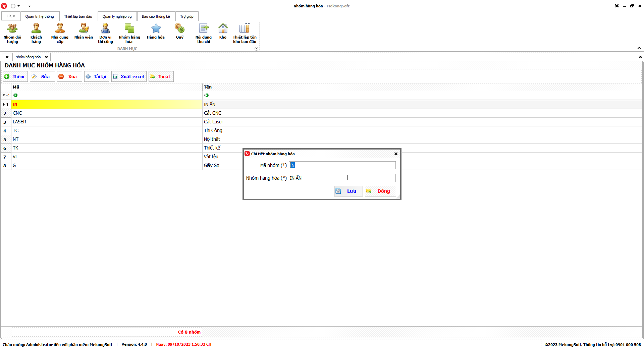Click Thêm to add a group

[x=15, y=76]
